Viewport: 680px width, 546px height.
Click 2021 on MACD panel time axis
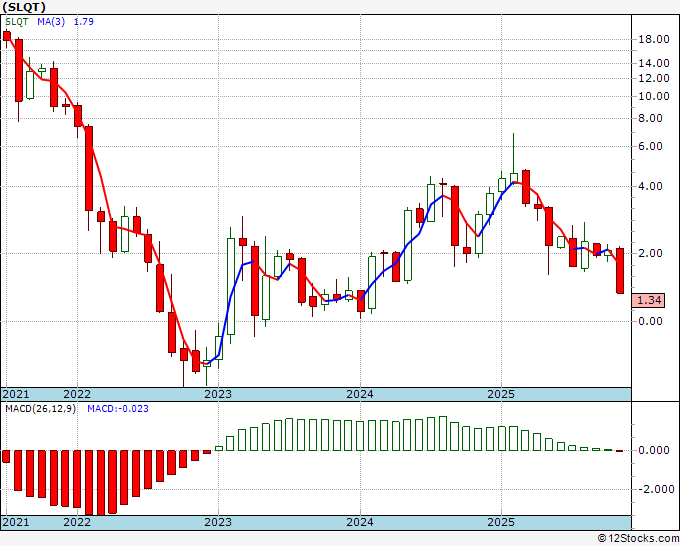(16, 522)
